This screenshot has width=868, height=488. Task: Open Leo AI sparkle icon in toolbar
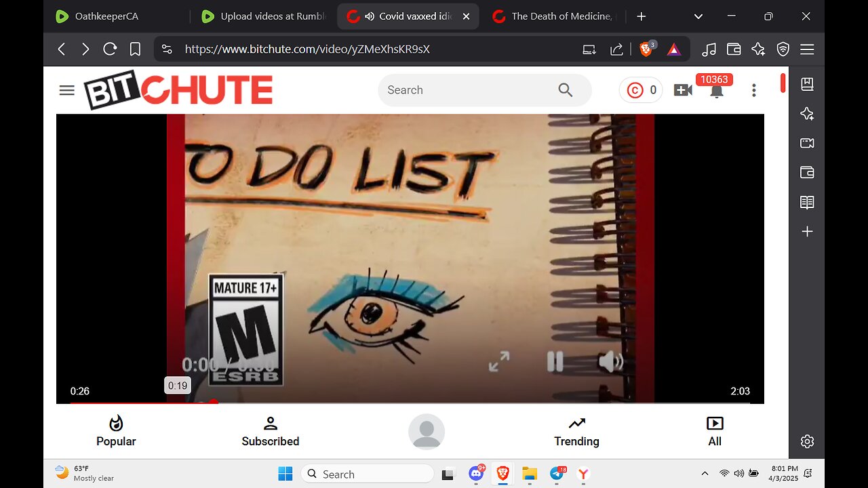point(758,49)
